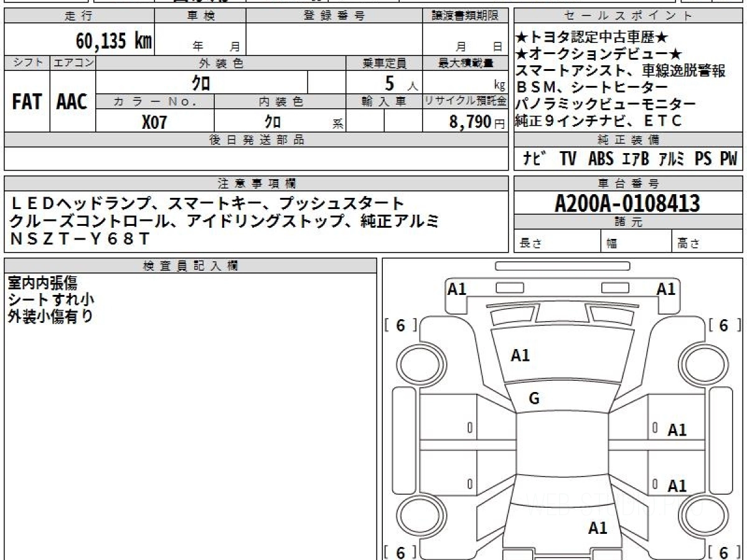Click the AAC air conditioner cell
Viewport: 747px width, 560px height.
[x=72, y=101]
